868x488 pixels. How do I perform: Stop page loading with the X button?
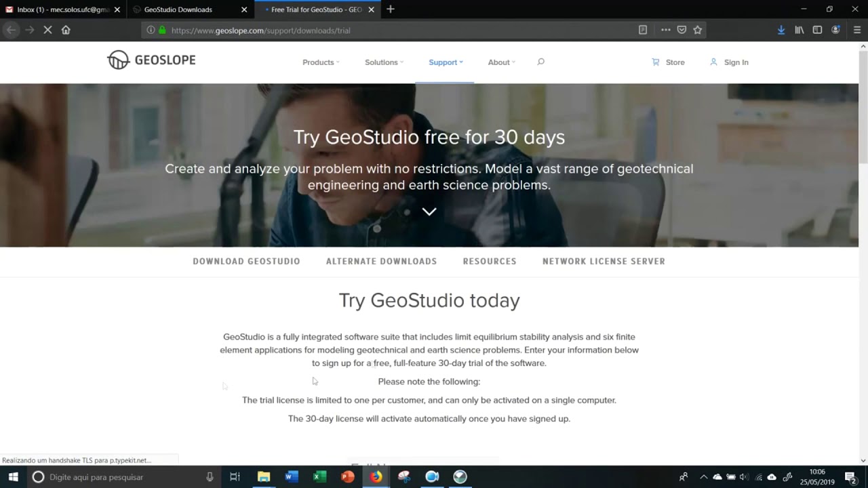47,30
